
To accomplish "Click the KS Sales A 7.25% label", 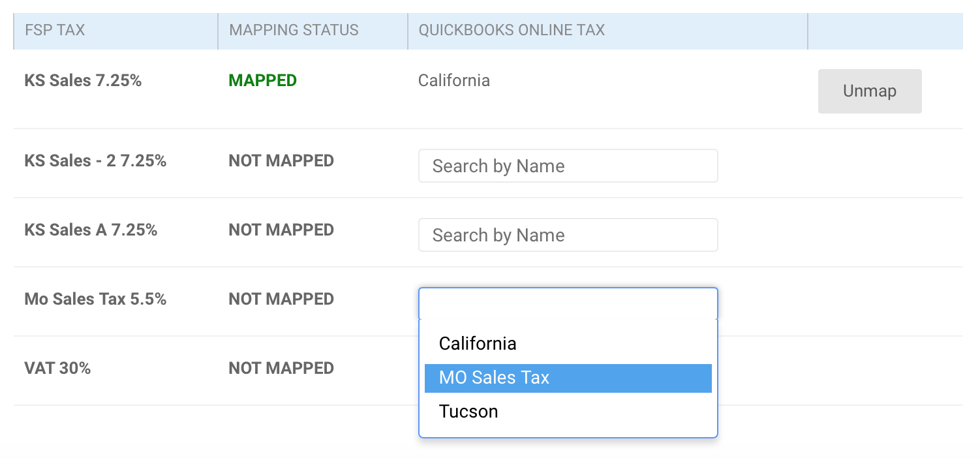I will pos(91,230).
